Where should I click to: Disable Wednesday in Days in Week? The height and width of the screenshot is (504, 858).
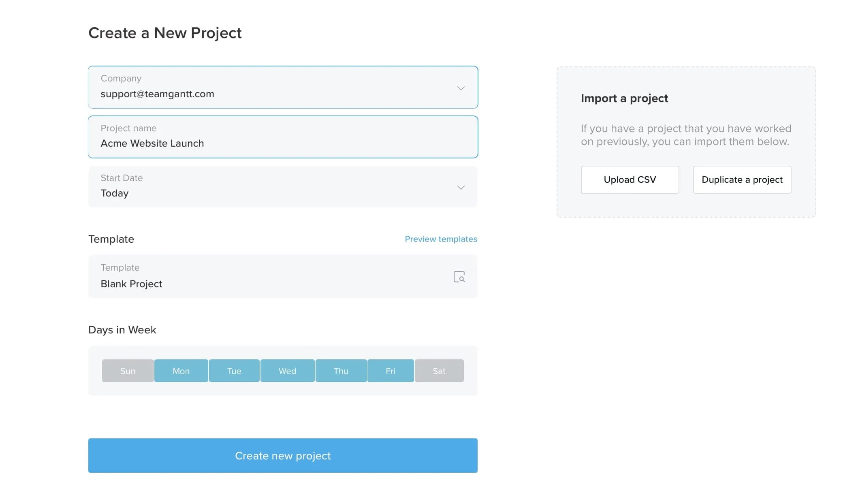(287, 371)
